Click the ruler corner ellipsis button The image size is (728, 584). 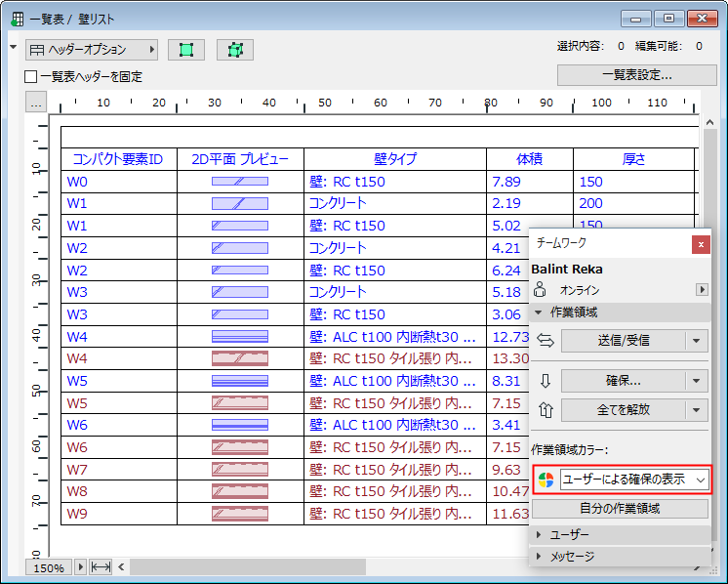click(x=36, y=103)
